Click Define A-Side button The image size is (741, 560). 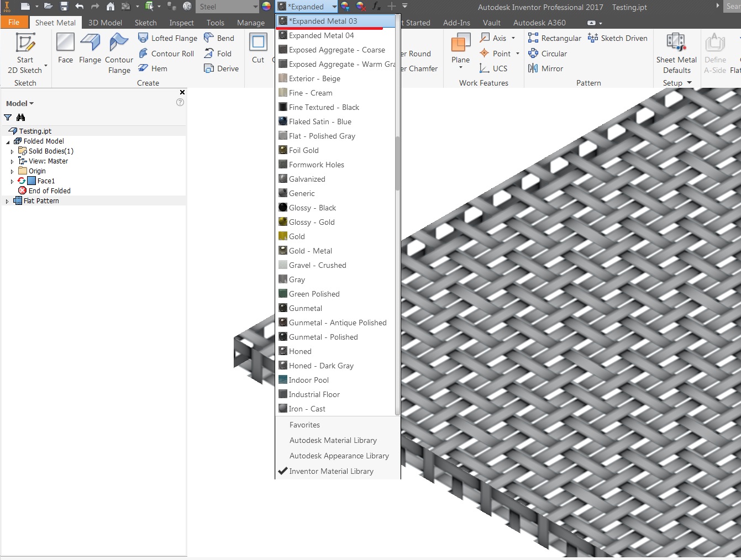click(715, 54)
